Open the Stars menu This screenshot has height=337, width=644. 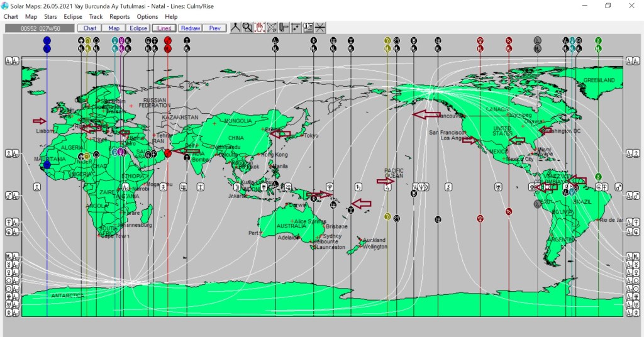click(50, 17)
